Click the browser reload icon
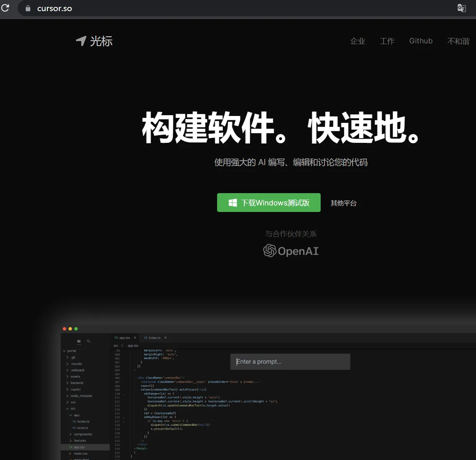Screen dimensions: 476x460 pyautogui.click(x=5, y=8)
